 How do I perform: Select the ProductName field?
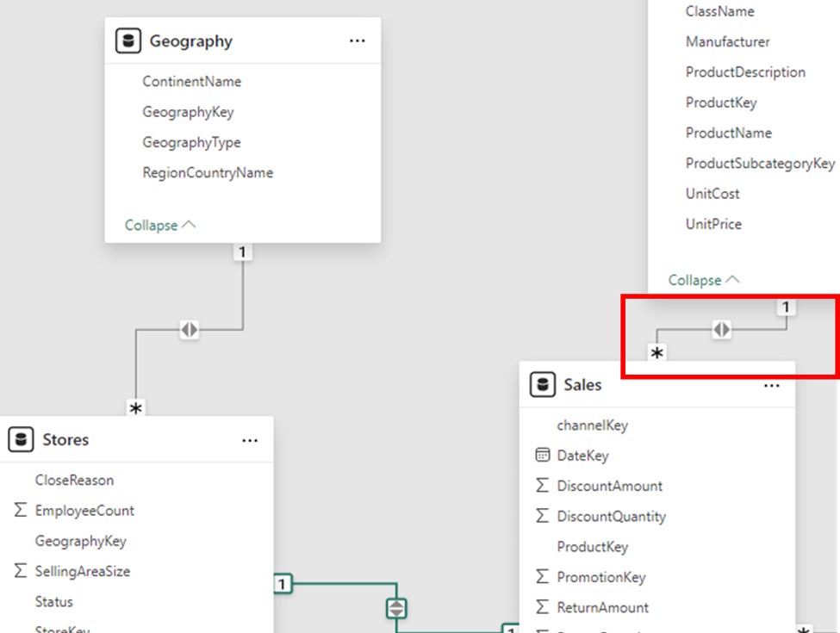tap(729, 133)
